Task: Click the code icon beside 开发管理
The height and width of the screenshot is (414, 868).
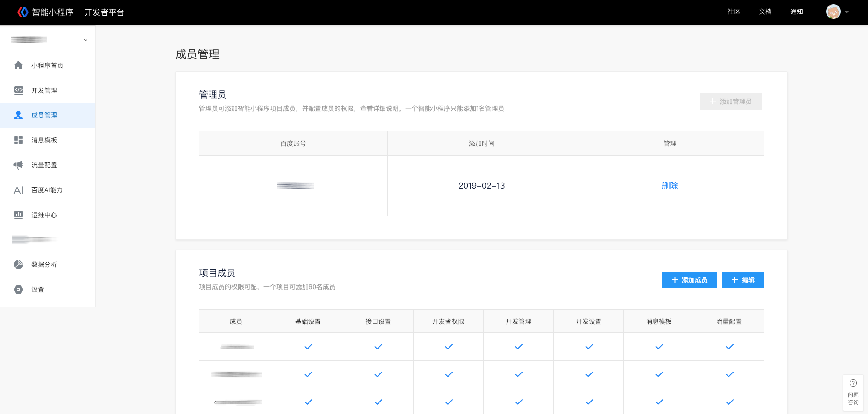Action: 18,90
